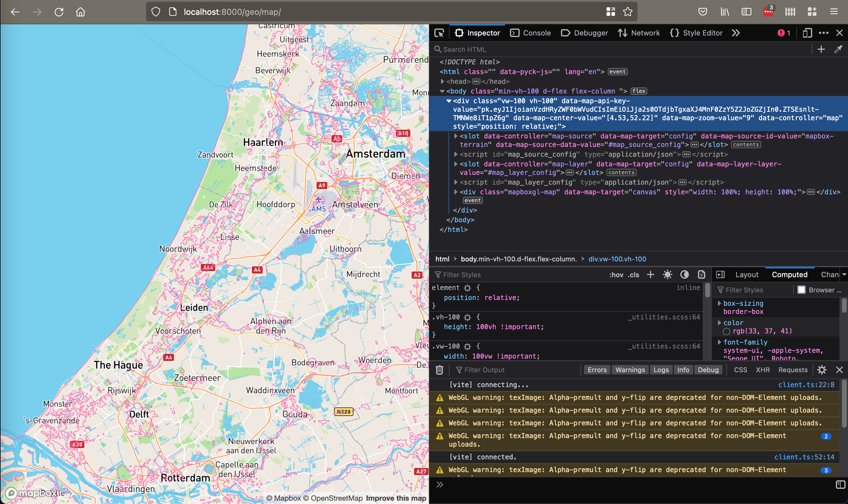Toggle dark color scheme simulation icon
This screenshot has width=848, height=504.
point(684,274)
